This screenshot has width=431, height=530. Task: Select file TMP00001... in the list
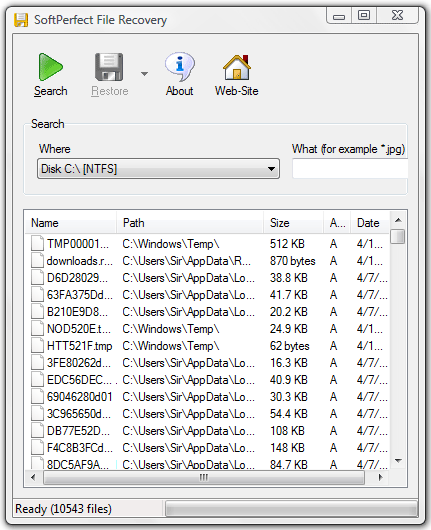[x=78, y=244]
